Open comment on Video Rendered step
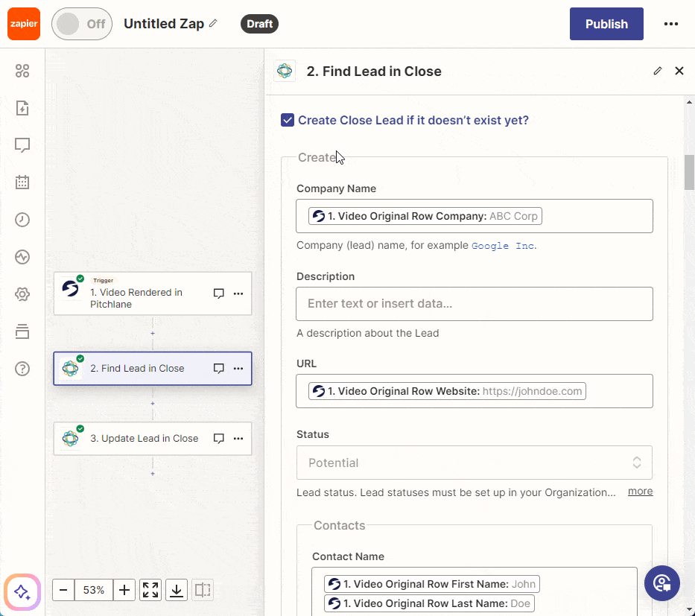The width and height of the screenshot is (695, 616). (218, 293)
